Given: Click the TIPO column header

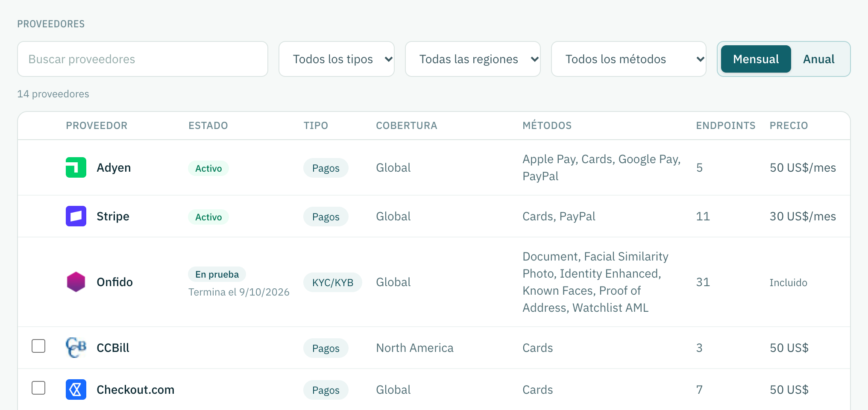Looking at the screenshot, I should pos(316,126).
